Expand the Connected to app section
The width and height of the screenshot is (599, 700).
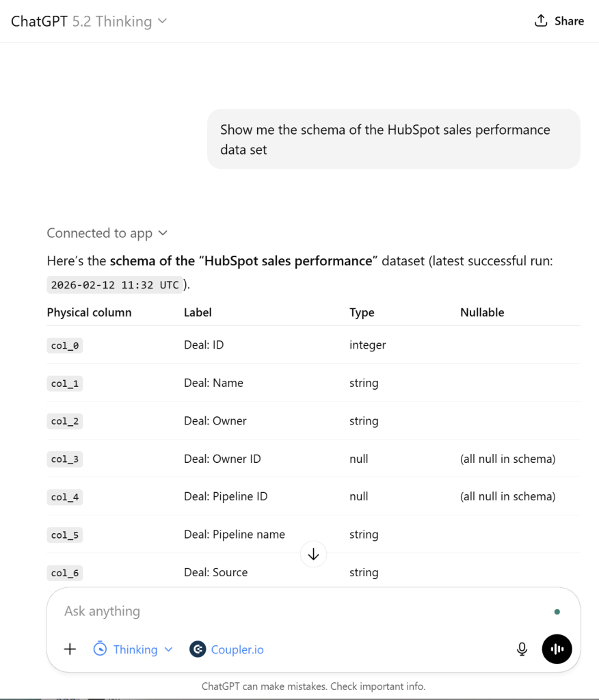click(107, 233)
